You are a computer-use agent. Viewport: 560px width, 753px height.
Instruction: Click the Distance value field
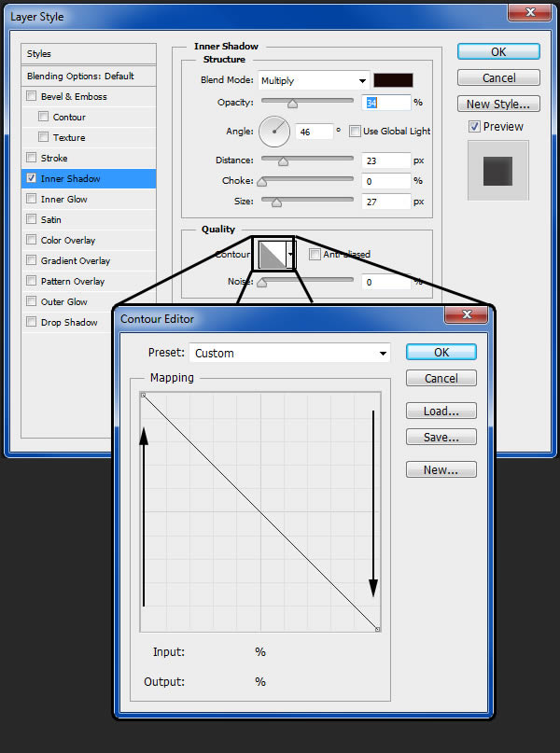click(x=386, y=160)
